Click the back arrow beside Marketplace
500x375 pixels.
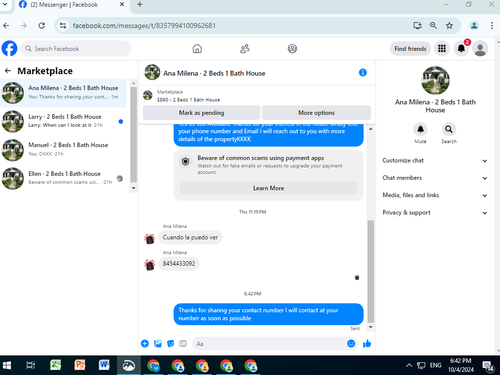click(x=8, y=71)
